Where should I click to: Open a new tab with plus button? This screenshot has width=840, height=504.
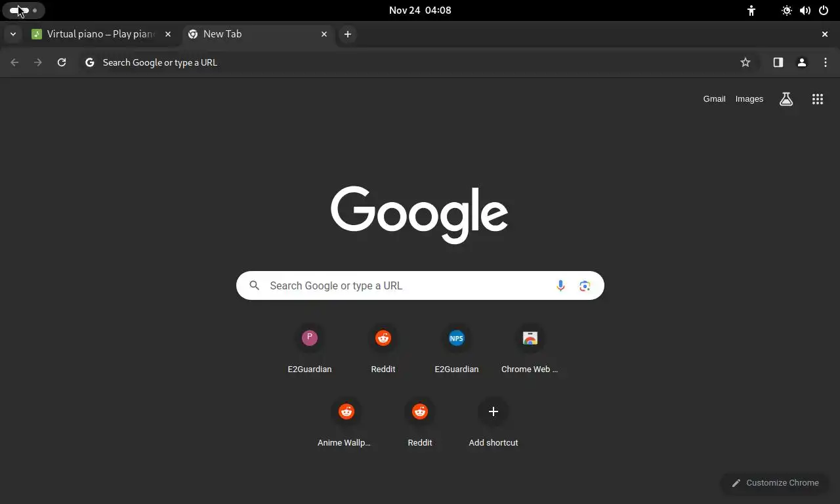tap(348, 34)
